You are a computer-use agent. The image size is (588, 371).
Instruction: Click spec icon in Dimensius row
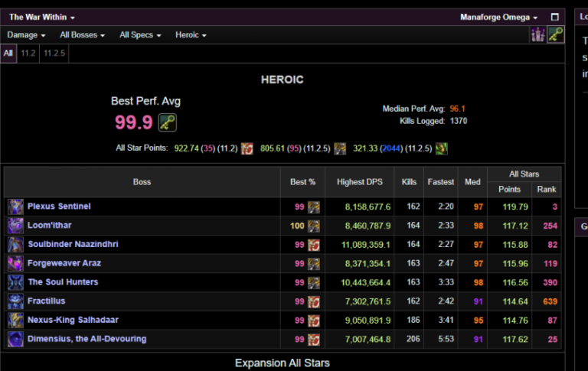coord(314,340)
